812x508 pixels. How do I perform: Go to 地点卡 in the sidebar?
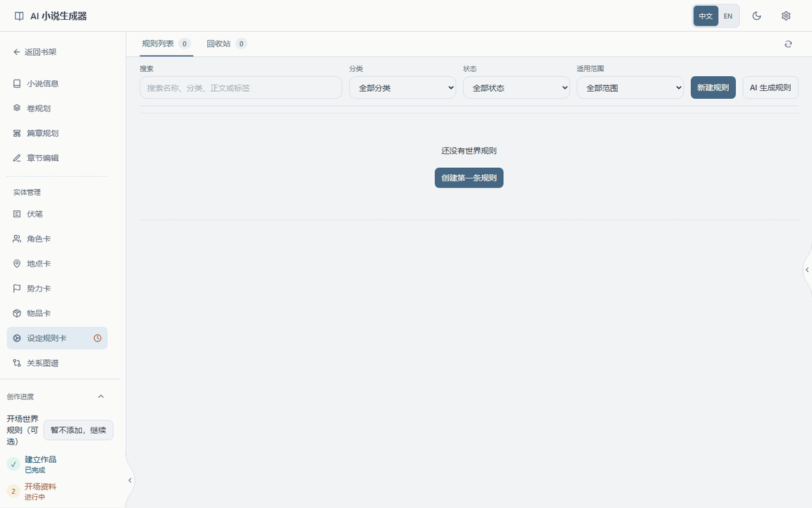pyautogui.click(x=57, y=264)
